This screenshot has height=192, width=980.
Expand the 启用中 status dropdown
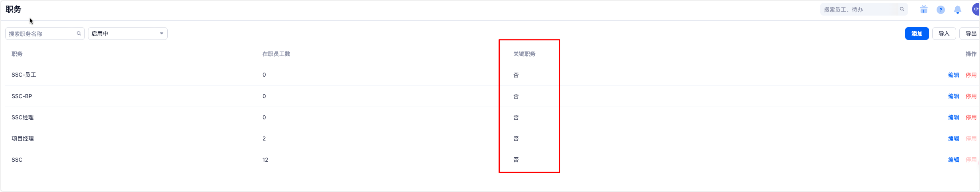(127, 34)
